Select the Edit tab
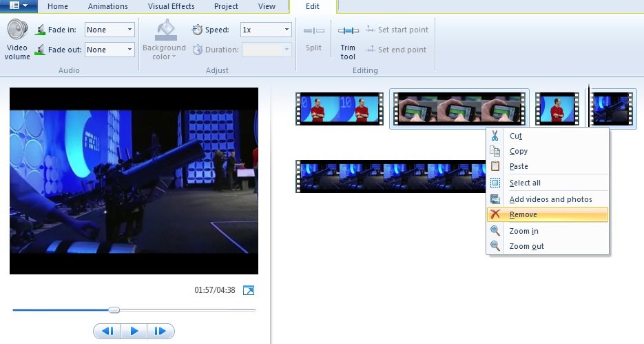 click(x=313, y=7)
